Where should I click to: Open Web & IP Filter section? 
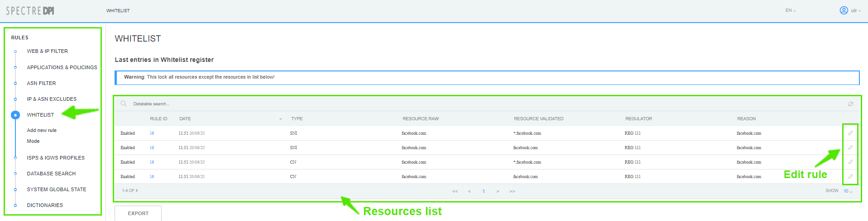pos(47,52)
